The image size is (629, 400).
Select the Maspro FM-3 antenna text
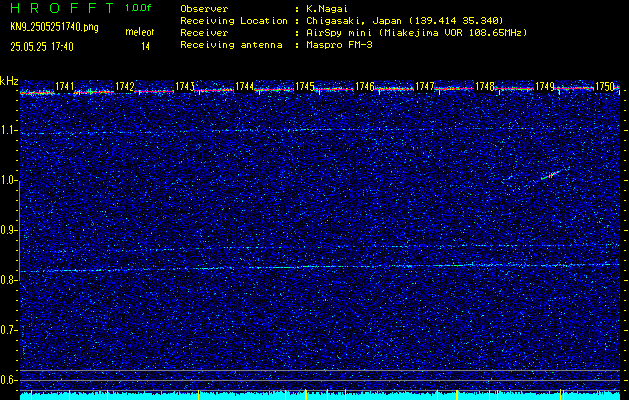pos(339,45)
